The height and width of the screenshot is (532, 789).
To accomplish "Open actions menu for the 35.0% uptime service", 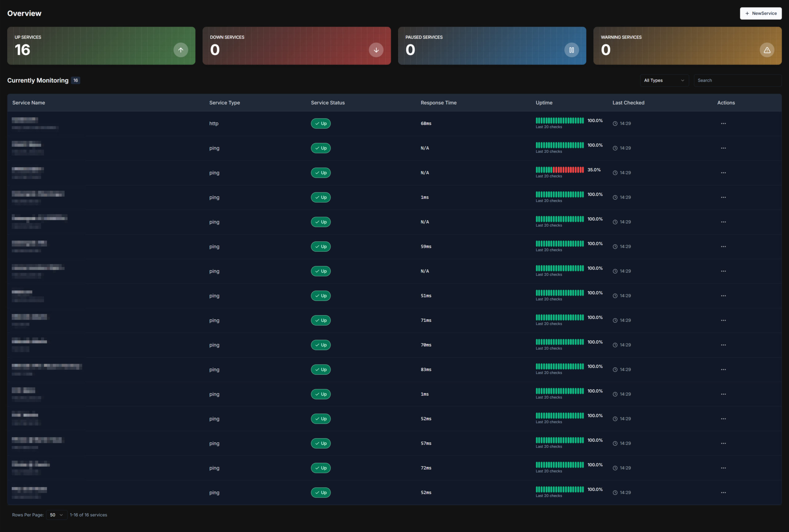I will [723, 173].
